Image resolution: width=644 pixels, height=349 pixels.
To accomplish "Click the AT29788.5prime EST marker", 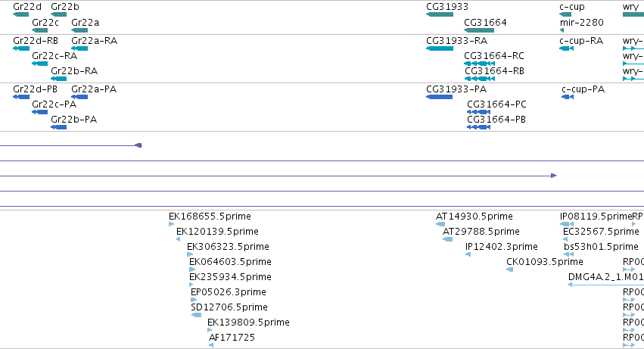I will (x=448, y=239).
